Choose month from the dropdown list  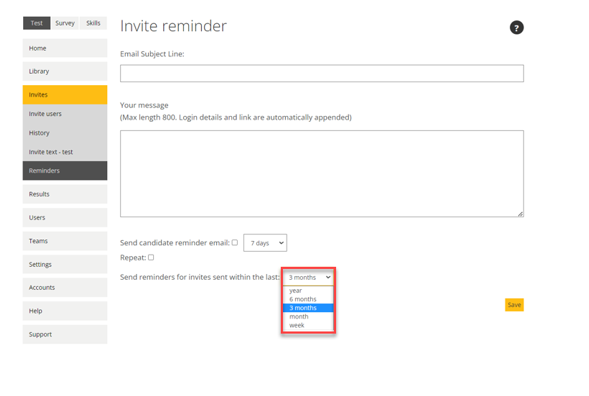tap(308, 316)
